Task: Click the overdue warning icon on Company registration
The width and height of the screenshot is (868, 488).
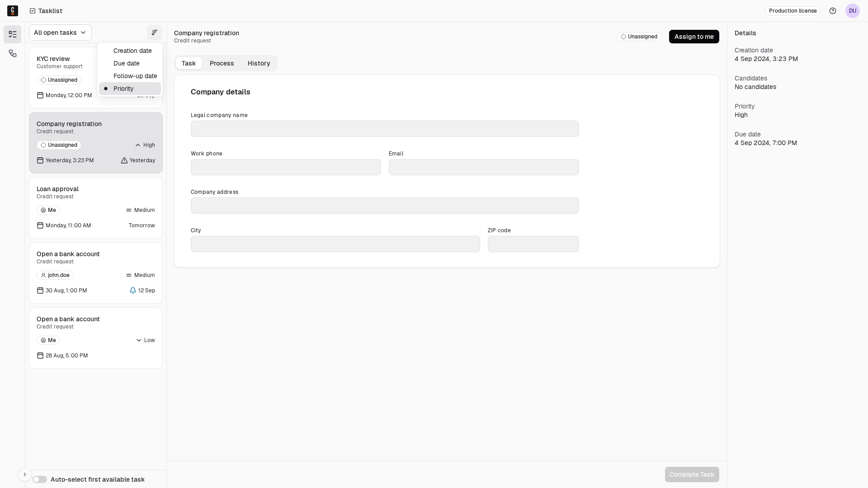Action: pyautogui.click(x=124, y=160)
